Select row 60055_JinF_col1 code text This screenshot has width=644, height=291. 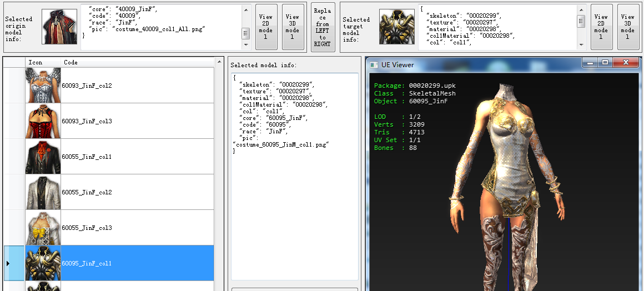coord(87,157)
